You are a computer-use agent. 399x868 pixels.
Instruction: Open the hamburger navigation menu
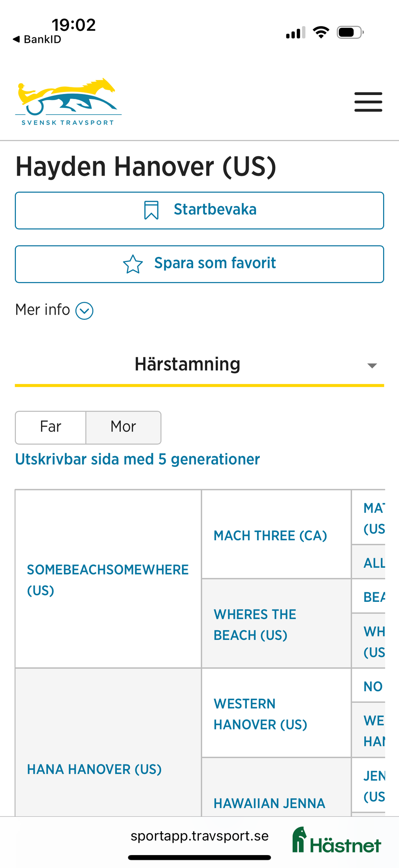click(x=368, y=102)
